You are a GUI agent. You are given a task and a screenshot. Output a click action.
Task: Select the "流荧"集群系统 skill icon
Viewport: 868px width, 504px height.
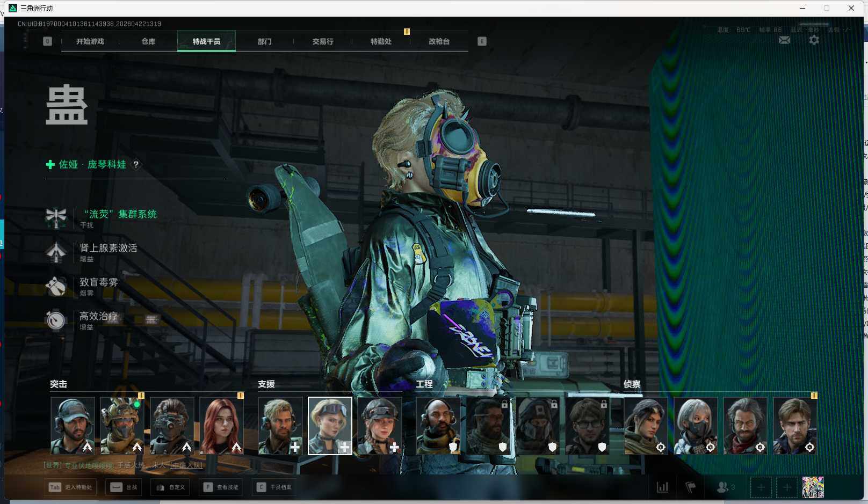point(56,218)
